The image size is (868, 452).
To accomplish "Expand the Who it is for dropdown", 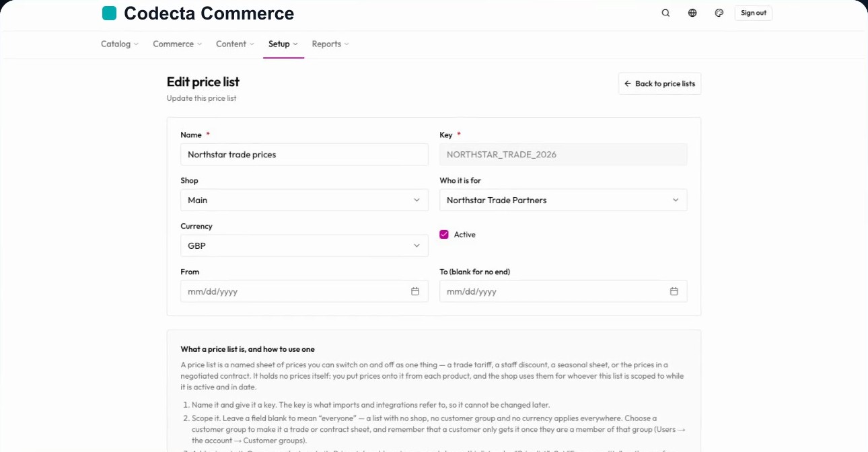I will pos(563,200).
